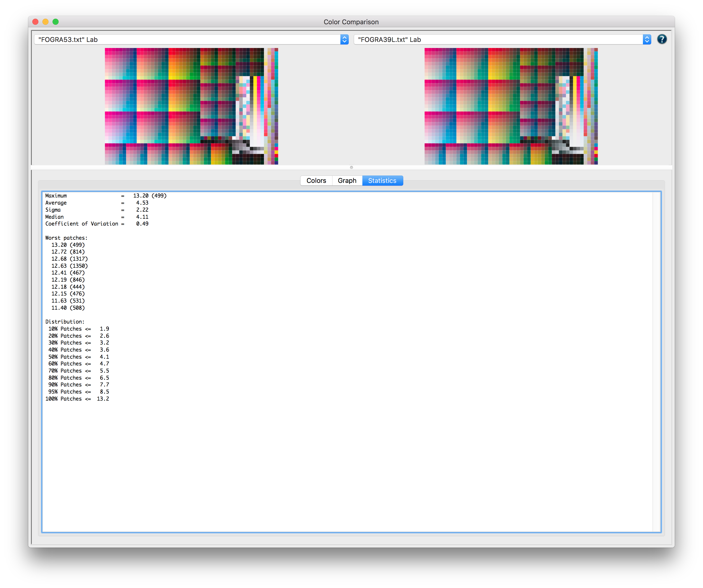Click the red close window button
The image size is (703, 588).
coord(36,22)
